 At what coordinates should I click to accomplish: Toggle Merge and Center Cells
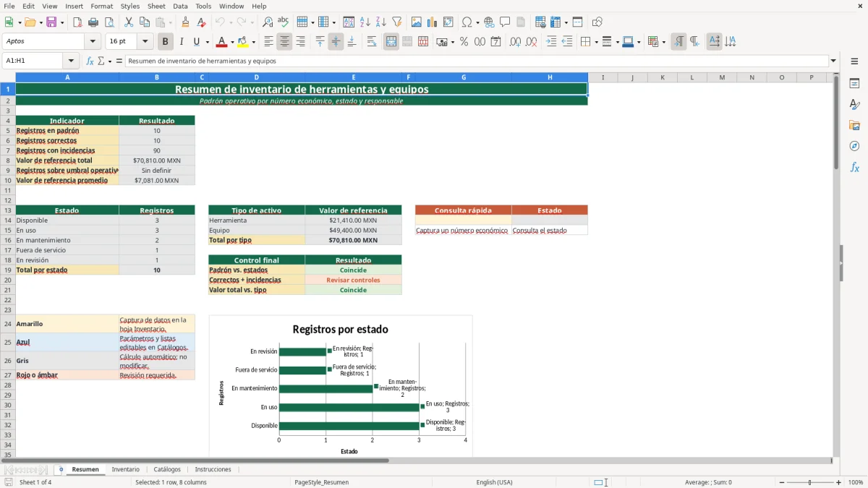pyautogui.click(x=391, y=42)
